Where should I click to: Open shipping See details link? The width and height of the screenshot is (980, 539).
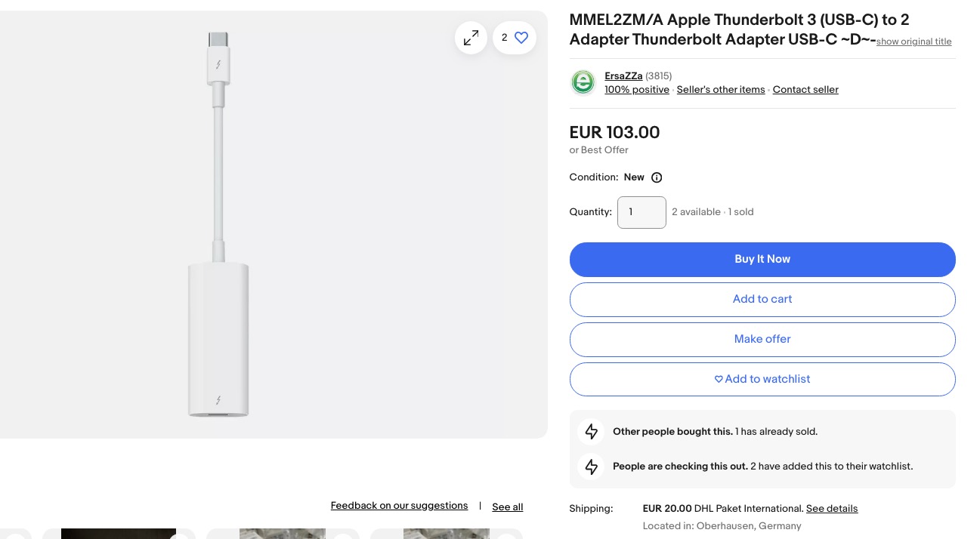(x=831, y=509)
